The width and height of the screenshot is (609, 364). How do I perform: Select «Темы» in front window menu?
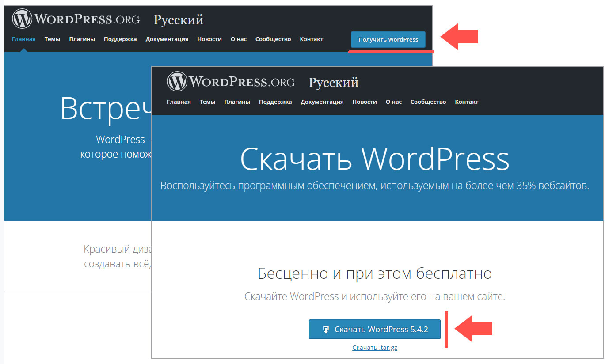tap(207, 102)
